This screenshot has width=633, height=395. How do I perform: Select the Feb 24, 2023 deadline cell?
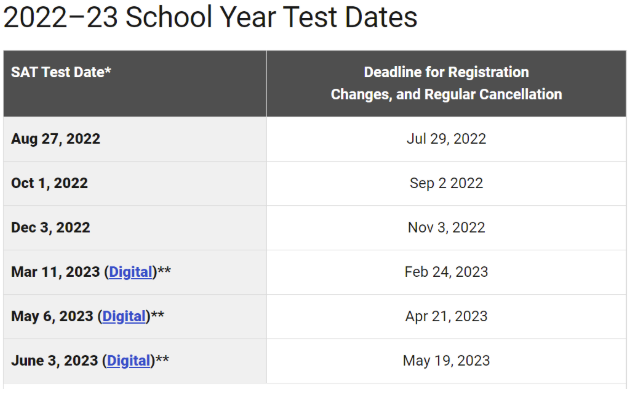tap(446, 272)
